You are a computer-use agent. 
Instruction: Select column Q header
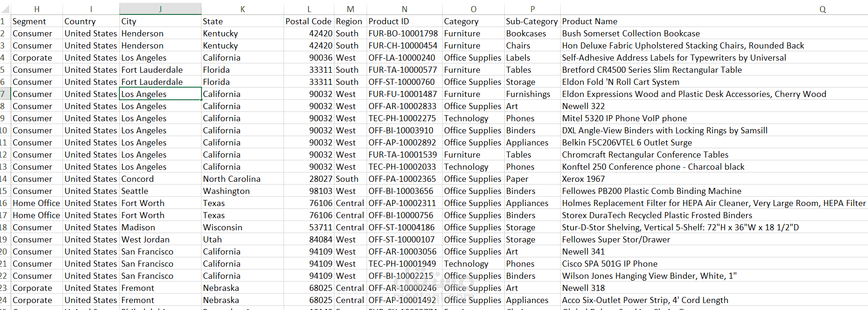coord(822,9)
